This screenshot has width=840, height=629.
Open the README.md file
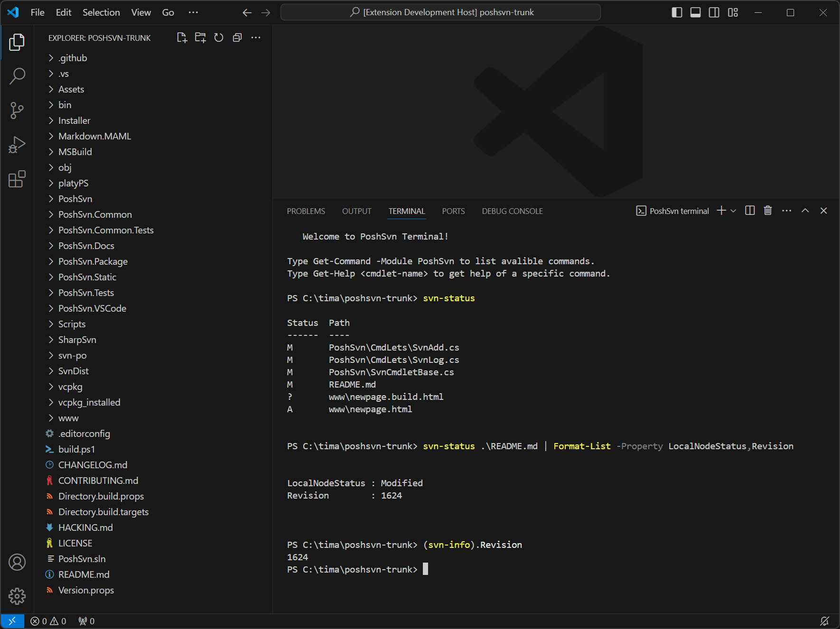coord(153,574)
